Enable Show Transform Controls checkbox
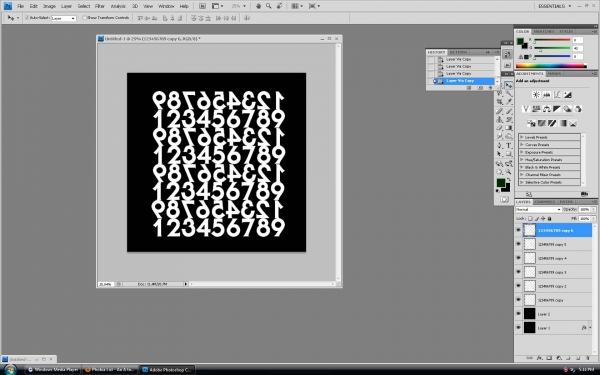The width and height of the screenshot is (600, 375). point(85,18)
